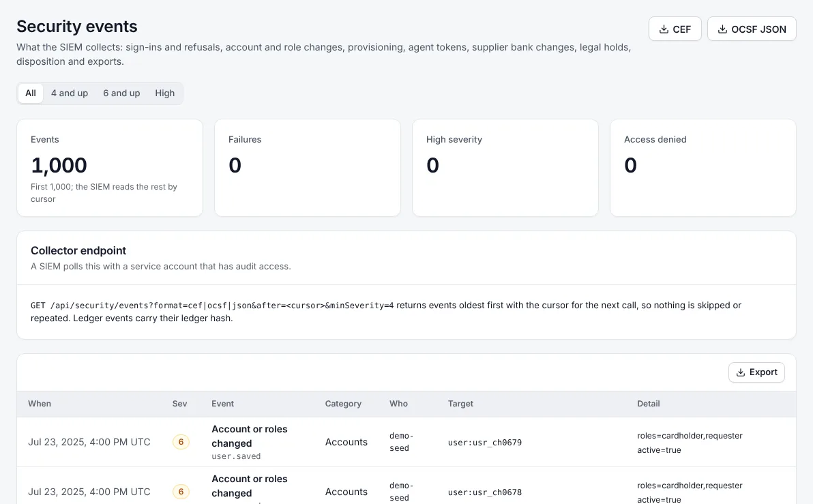Click demo-seed in the usr_ch0679 row
The width and height of the screenshot is (813, 504).
coord(401,442)
